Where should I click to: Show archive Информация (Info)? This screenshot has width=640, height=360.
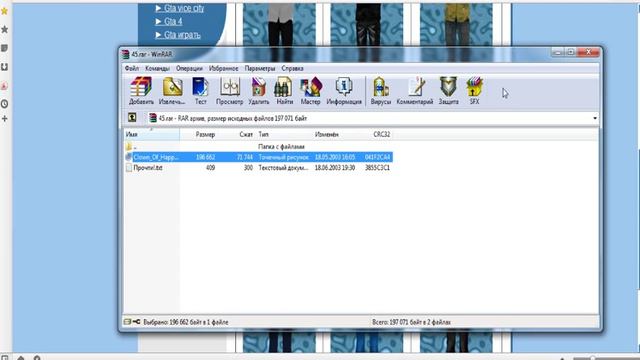pyautogui.click(x=344, y=91)
